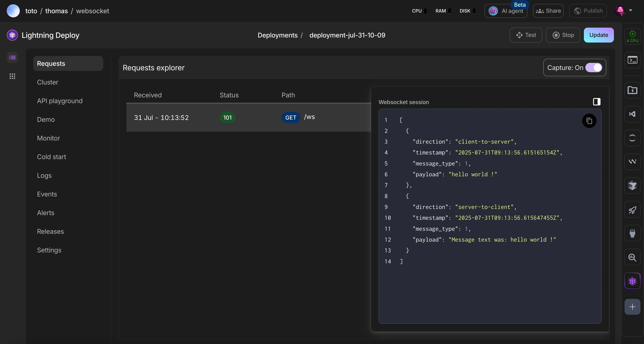Open the Events section

[47, 194]
